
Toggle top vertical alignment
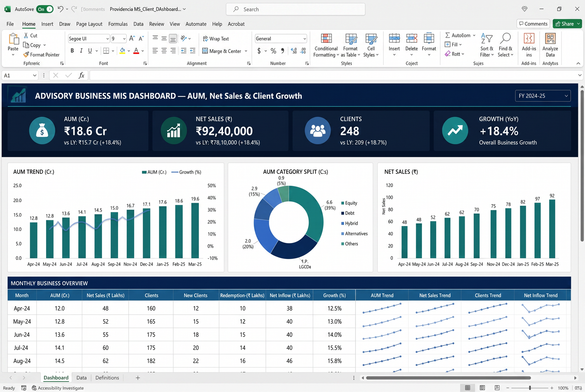point(155,38)
